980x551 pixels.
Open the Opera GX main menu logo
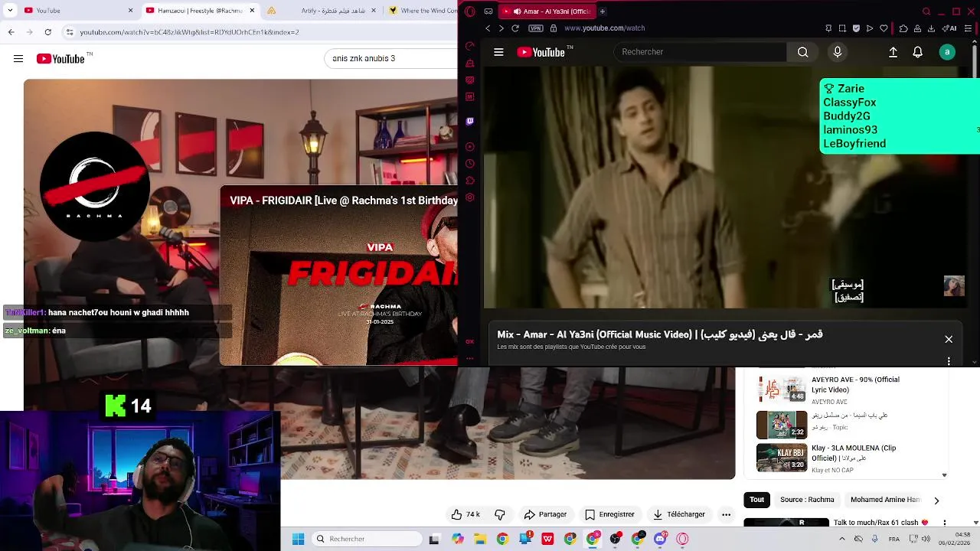470,11
